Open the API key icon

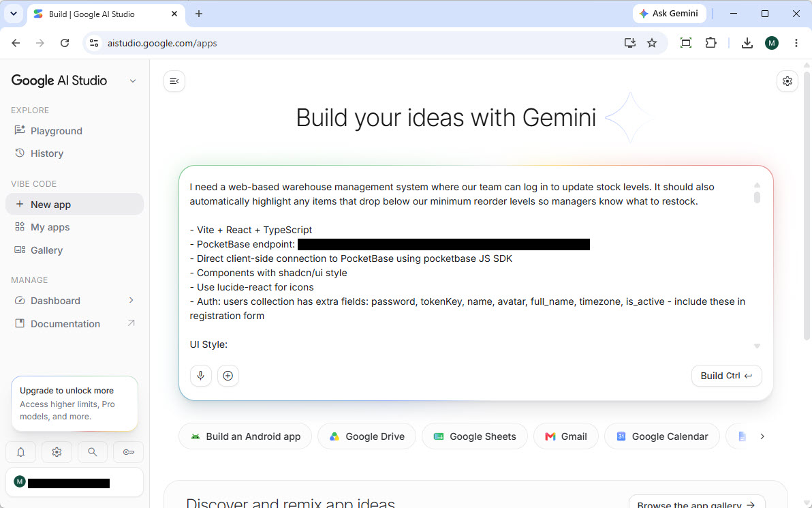coord(129,452)
